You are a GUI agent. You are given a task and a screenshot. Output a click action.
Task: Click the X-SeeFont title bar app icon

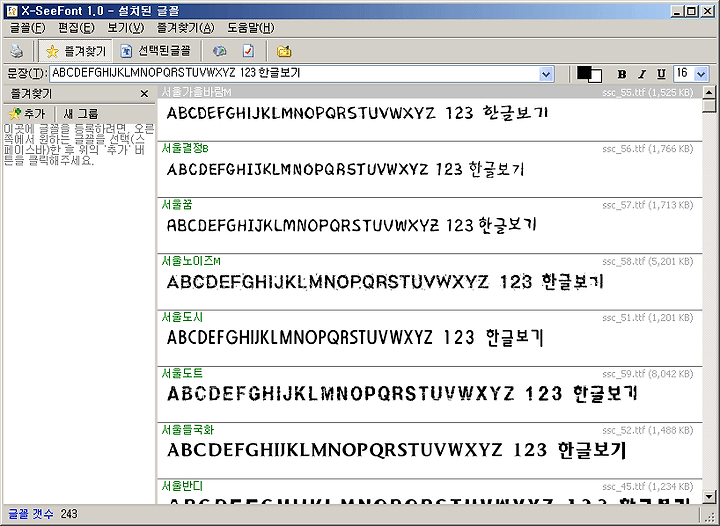12,11
